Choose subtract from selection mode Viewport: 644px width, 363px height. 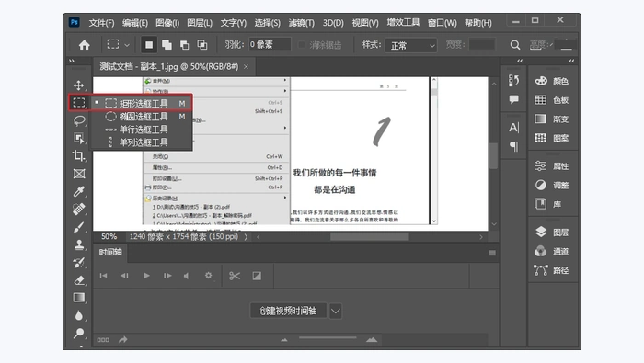coord(184,45)
